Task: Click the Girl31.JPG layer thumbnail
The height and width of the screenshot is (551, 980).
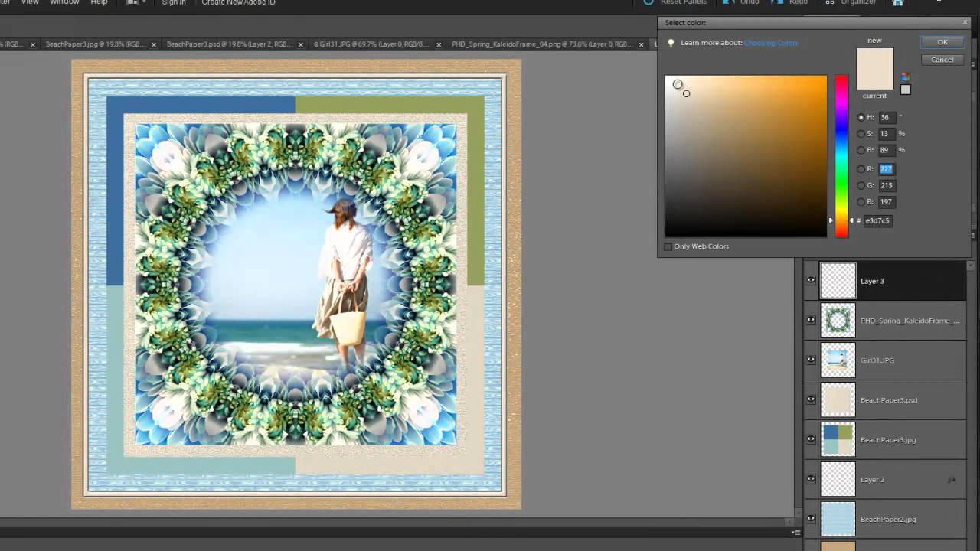Action: [838, 360]
